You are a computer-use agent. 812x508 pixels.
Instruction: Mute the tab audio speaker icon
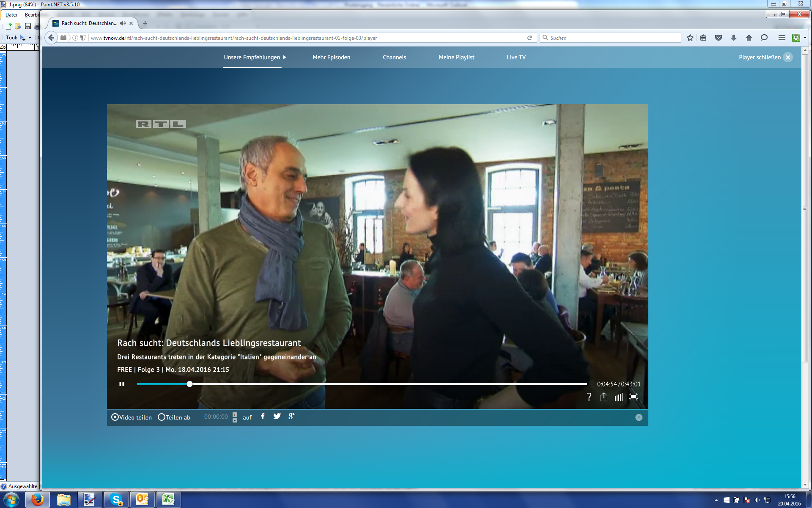coord(123,23)
